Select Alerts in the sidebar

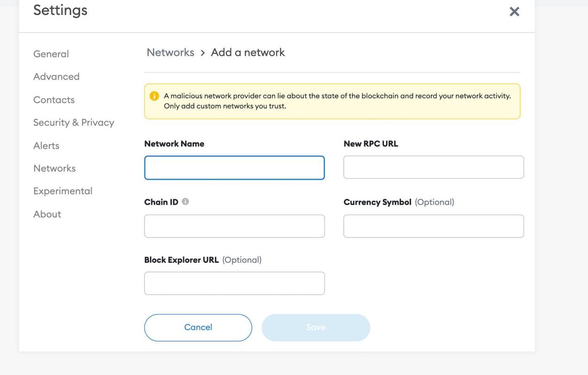click(46, 145)
